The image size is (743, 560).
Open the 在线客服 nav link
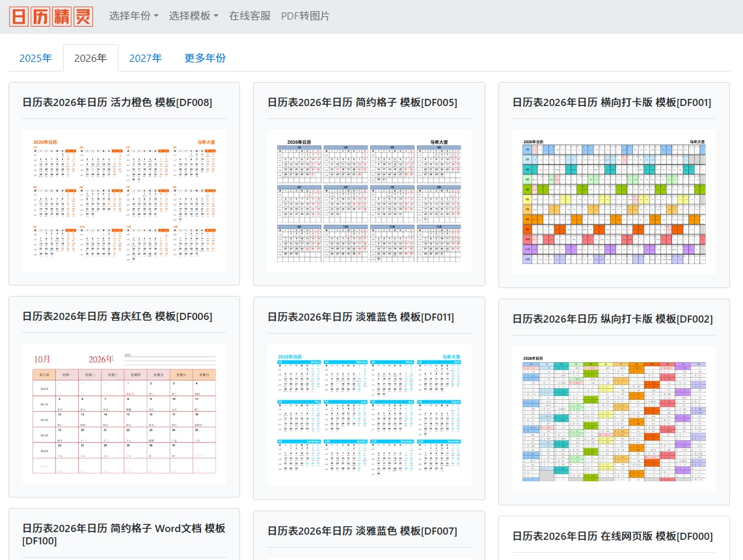coord(250,16)
